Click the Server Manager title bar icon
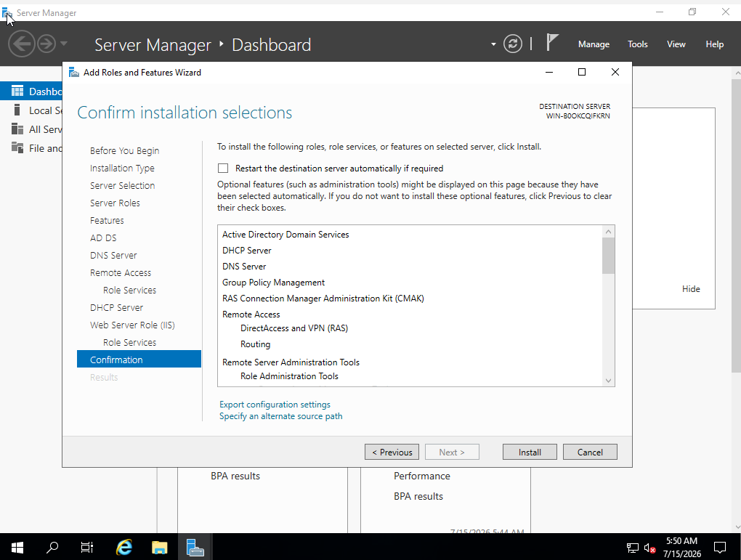 click(7, 13)
